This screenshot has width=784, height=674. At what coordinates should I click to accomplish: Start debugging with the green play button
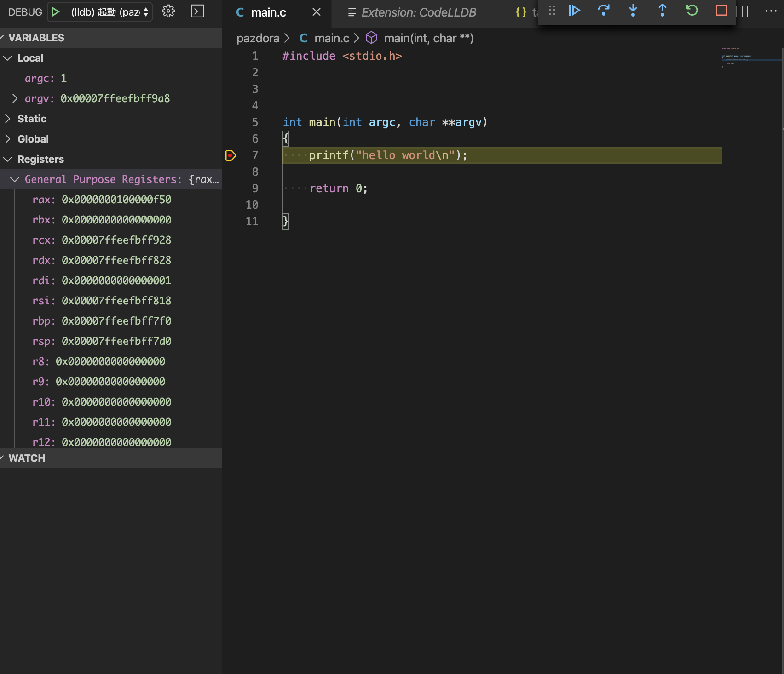(55, 12)
